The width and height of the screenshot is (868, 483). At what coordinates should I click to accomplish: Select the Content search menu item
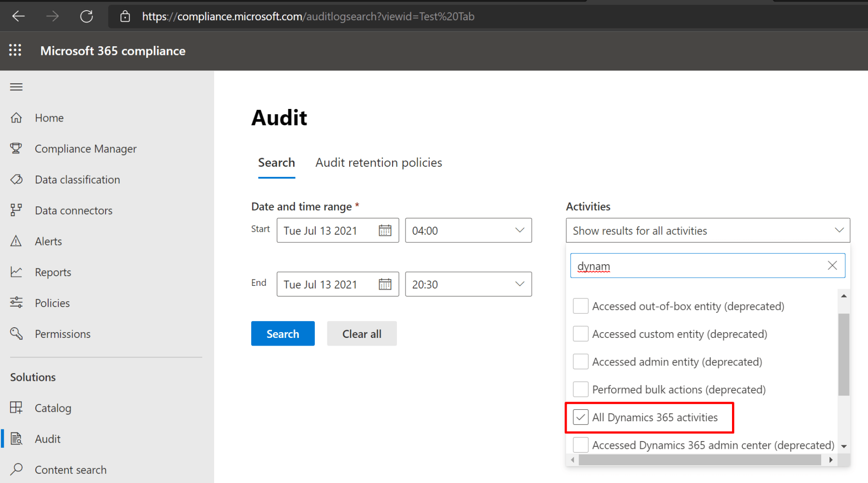pos(71,469)
